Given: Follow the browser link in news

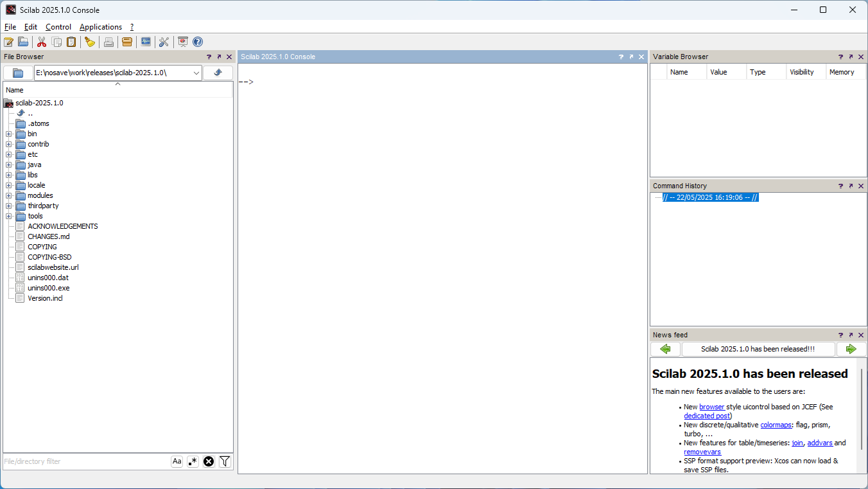Looking at the screenshot, I should tap(712, 407).
